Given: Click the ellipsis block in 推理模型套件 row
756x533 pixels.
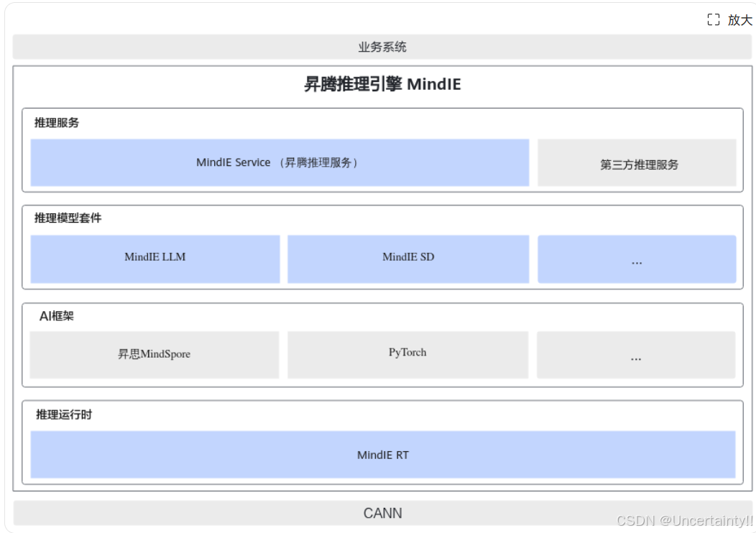Looking at the screenshot, I should tap(637, 259).
